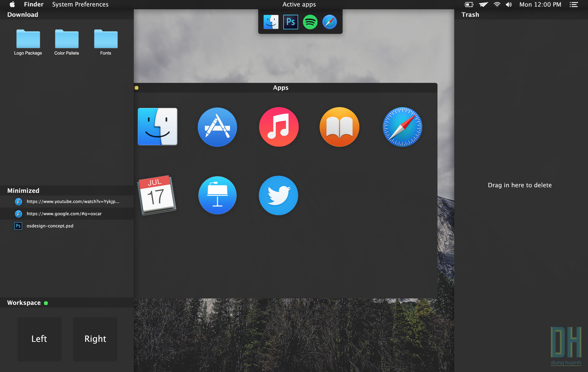Launch Spotify from the Active apps bar
This screenshot has height=372, width=588.
(310, 22)
